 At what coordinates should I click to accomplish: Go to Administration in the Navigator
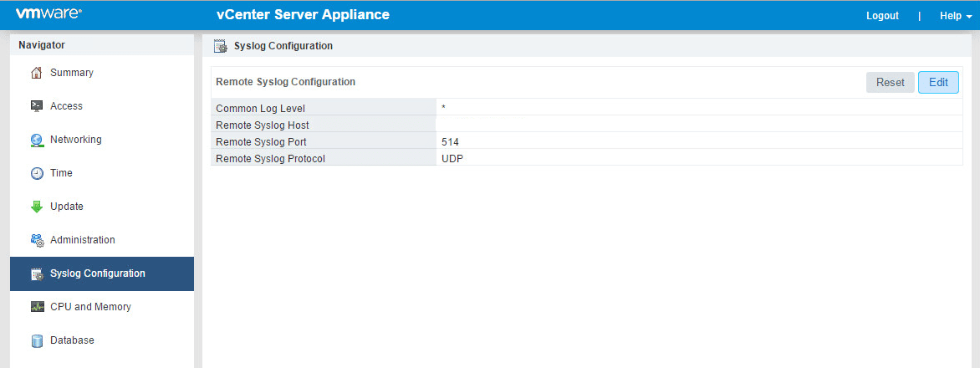(83, 240)
